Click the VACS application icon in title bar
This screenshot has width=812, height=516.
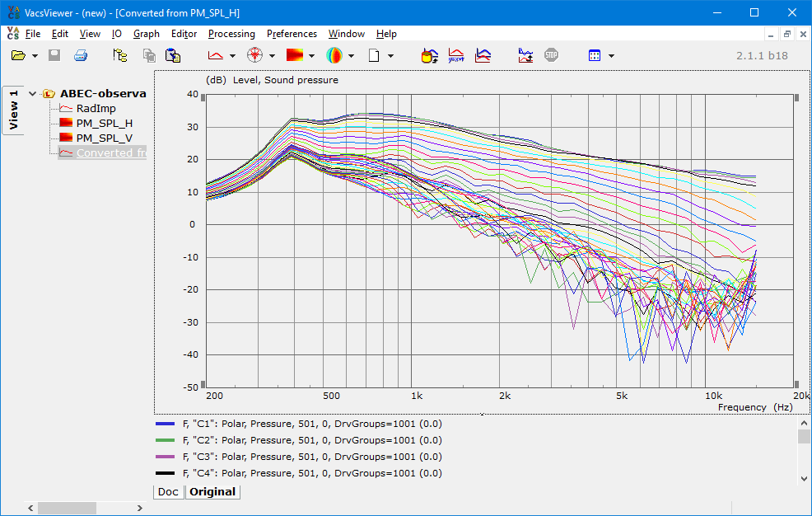pyautogui.click(x=13, y=12)
